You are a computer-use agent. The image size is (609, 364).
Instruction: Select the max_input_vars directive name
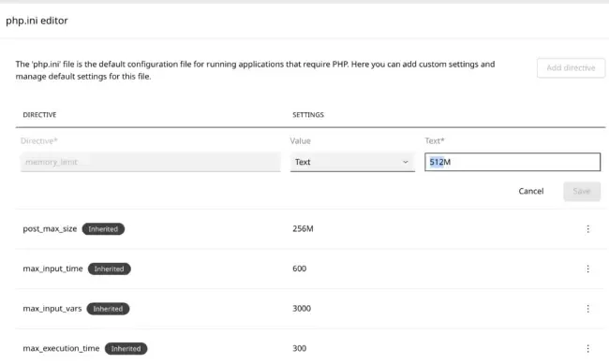point(52,309)
